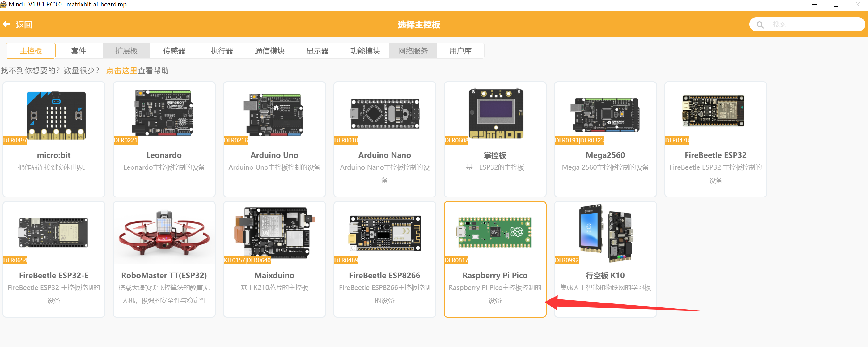The width and height of the screenshot is (868, 347).
Task: Click the DFR0608 product code tag
Action: click(456, 141)
